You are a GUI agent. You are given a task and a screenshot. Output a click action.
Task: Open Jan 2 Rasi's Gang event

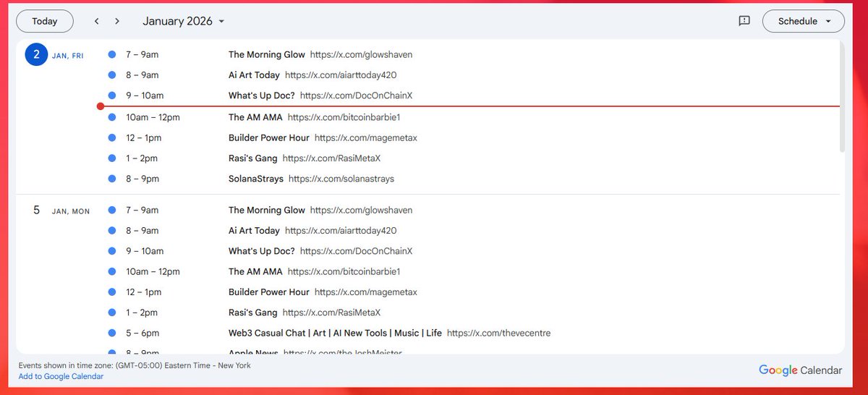tap(305, 158)
